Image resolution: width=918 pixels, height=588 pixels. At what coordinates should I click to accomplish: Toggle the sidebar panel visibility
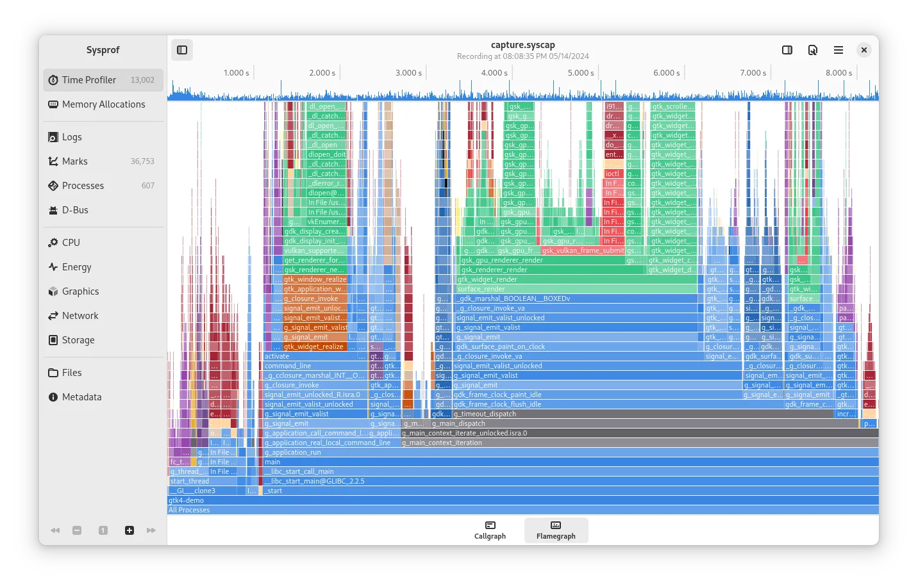(x=182, y=49)
